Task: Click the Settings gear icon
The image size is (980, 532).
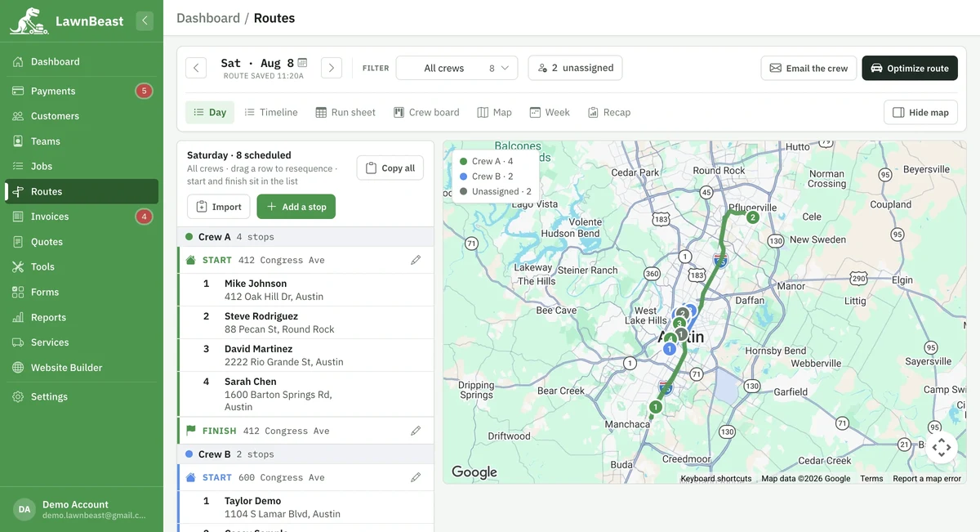Action: tap(18, 396)
